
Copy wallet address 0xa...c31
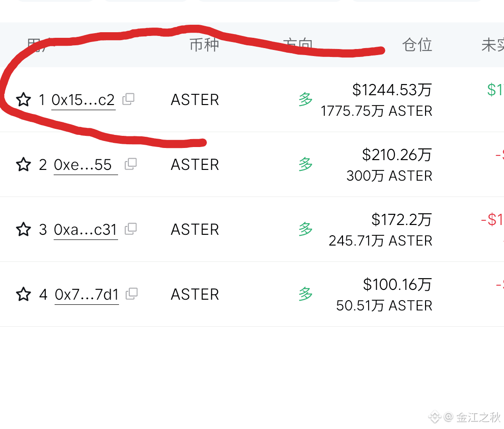(131, 229)
